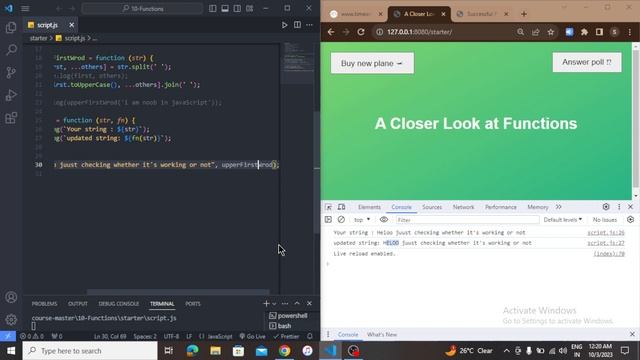Open the Accounts menu in VS Code

pos(11,297)
